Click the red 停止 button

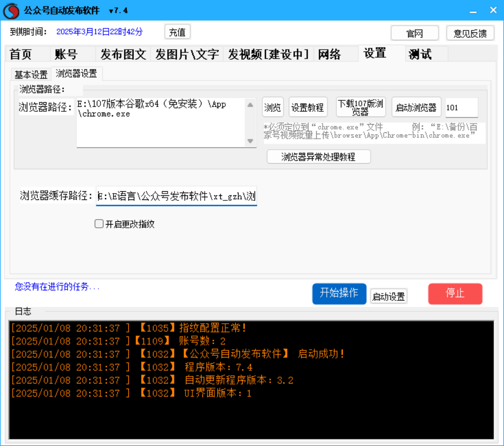pos(455,294)
